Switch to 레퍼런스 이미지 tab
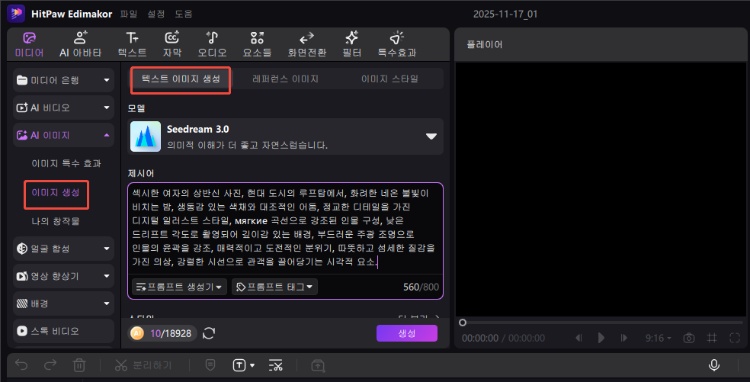 click(x=286, y=79)
